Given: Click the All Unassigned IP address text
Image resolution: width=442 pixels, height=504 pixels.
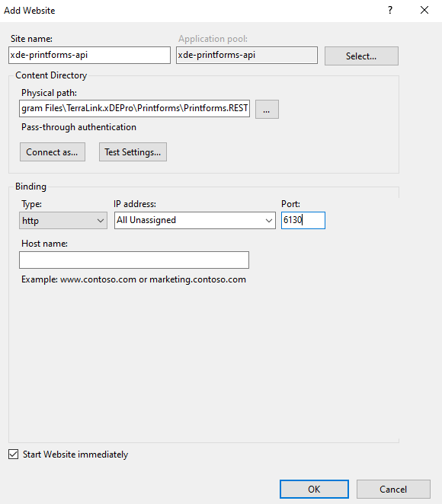Looking at the screenshot, I should pyautogui.click(x=146, y=220).
